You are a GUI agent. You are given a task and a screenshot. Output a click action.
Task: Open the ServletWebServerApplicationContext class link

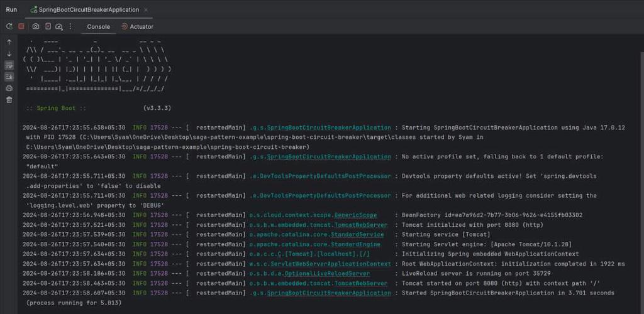(x=331, y=264)
